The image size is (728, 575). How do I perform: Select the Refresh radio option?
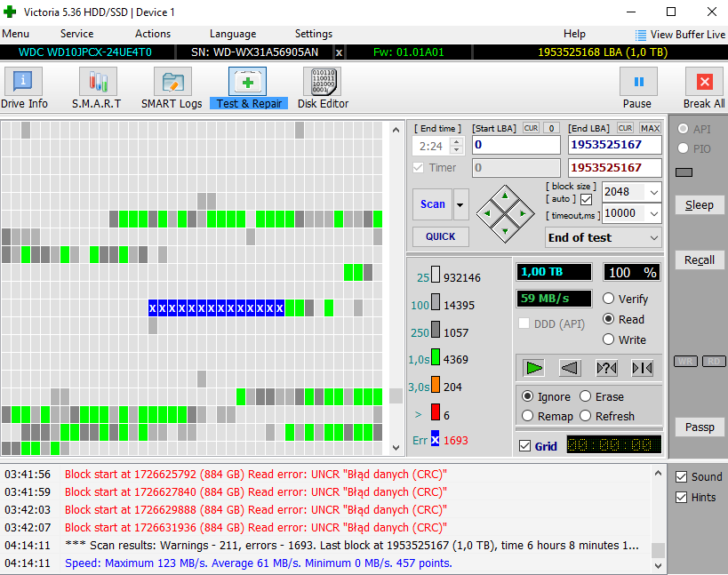pos(586,416)
